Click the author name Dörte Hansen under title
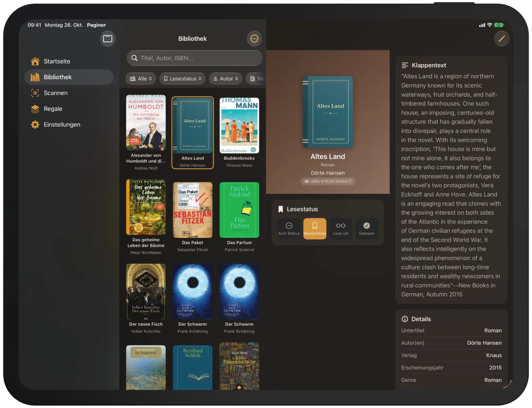 pos(328,173)
